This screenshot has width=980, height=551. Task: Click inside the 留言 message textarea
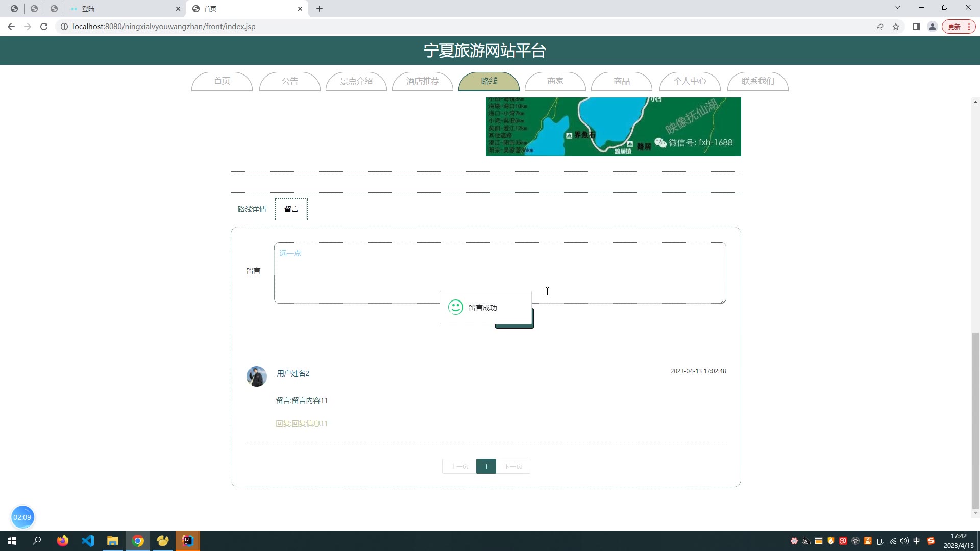(x=500, y=273)
